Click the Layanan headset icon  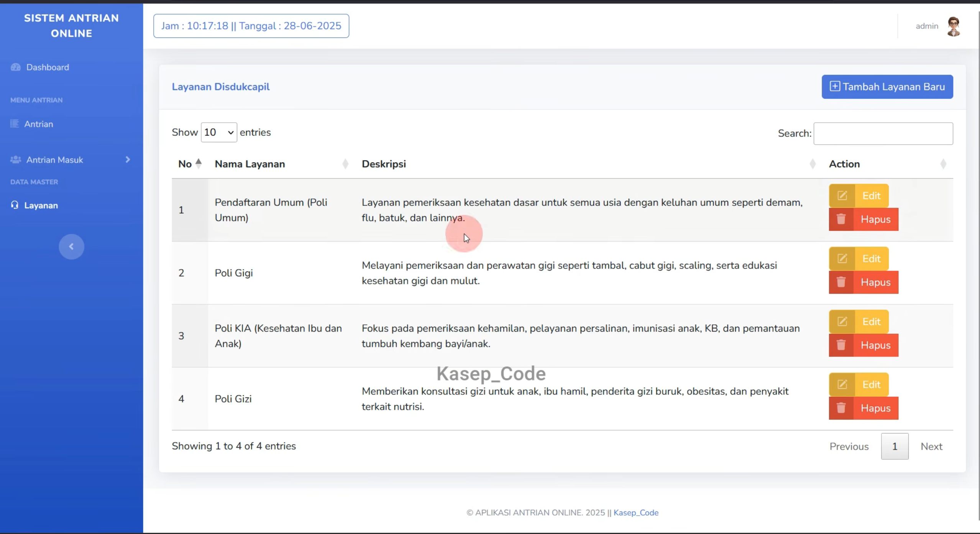[15, 205]
